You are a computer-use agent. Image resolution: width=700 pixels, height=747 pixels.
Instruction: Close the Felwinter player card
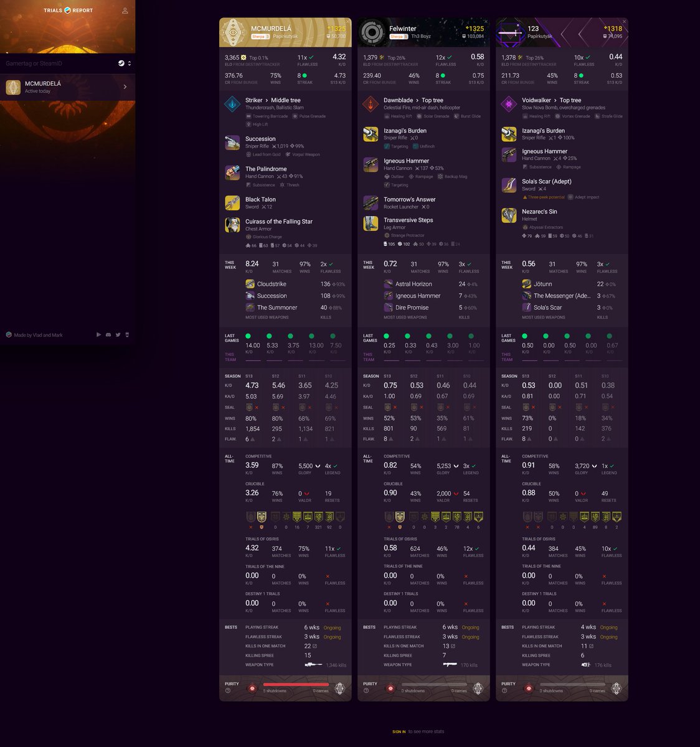pos(486,22)
